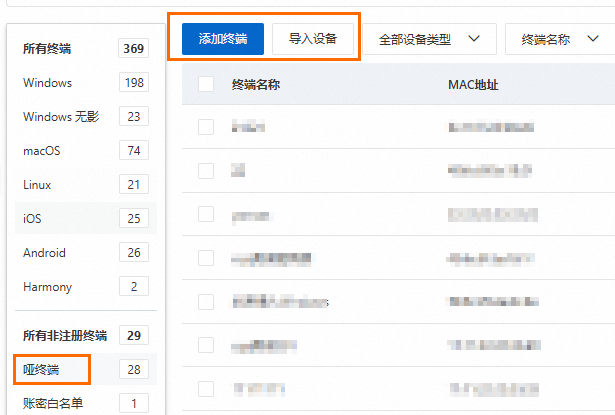
Task: Open 账密白名单 list
Action: tap(54, 404)
